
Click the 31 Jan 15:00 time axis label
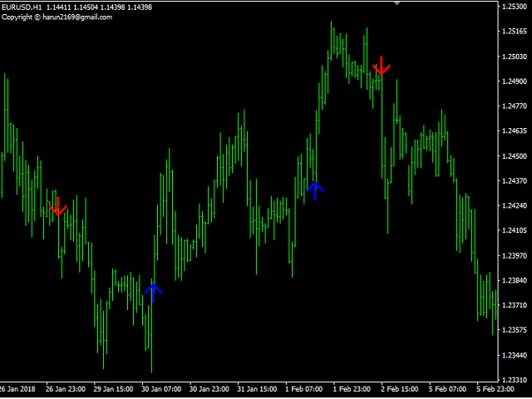click(x=257, y=389)
